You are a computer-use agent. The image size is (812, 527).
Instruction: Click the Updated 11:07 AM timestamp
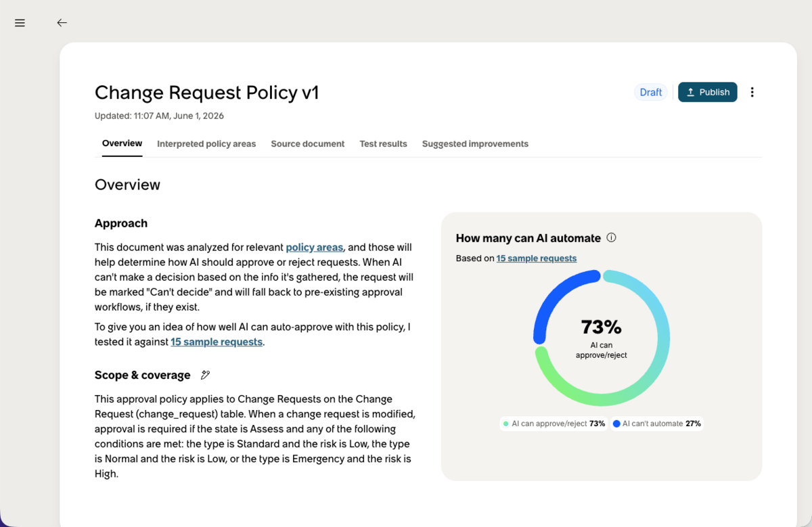click(x=159, y=116)
